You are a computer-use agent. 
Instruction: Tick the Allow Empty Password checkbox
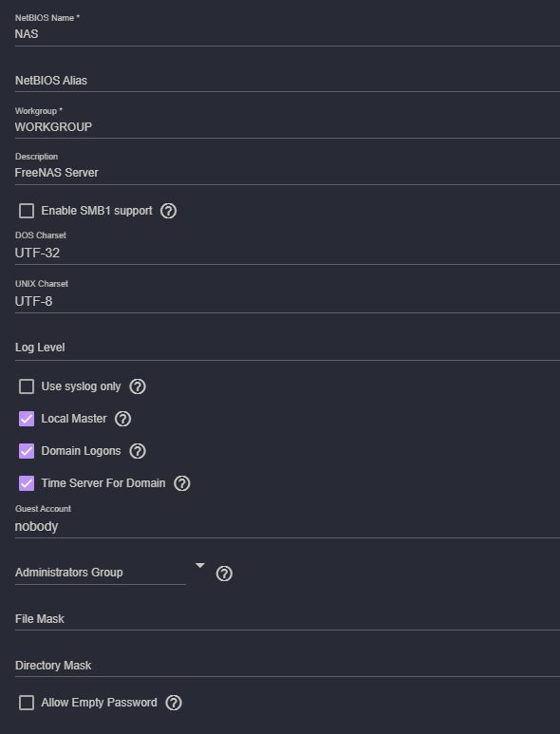tap(27, 703)
